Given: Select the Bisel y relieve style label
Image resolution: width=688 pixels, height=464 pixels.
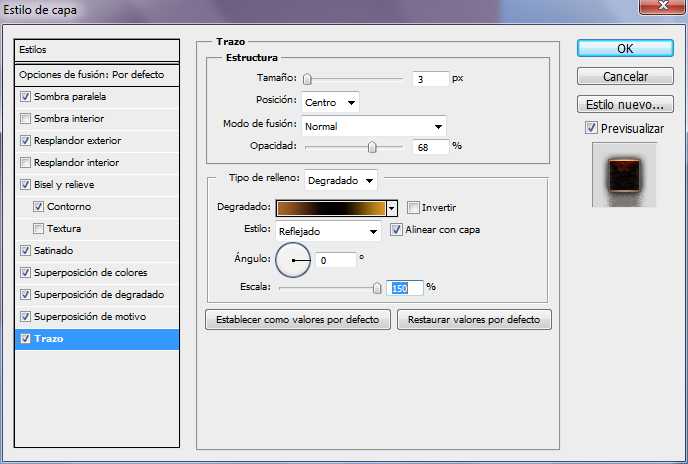Looking at the screenshot, I should tap(64, 185).
